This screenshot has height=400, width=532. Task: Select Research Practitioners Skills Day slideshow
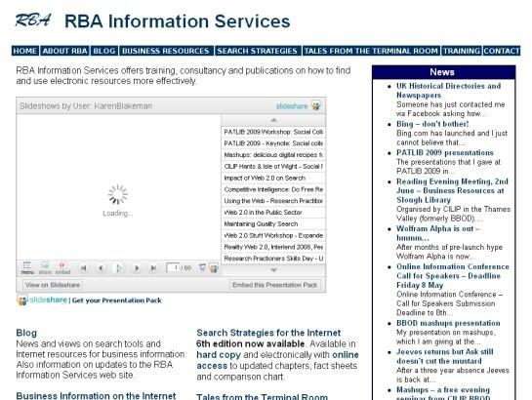273,259
